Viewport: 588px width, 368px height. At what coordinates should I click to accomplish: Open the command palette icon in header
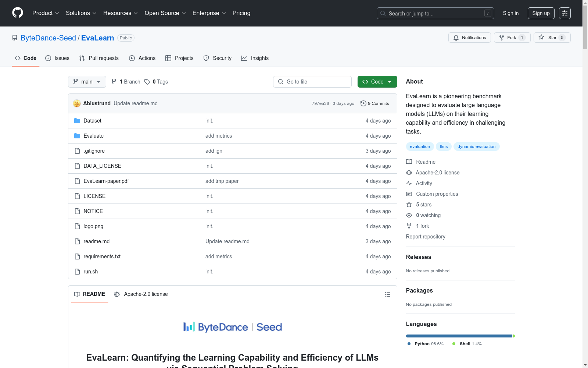point(564,13)
